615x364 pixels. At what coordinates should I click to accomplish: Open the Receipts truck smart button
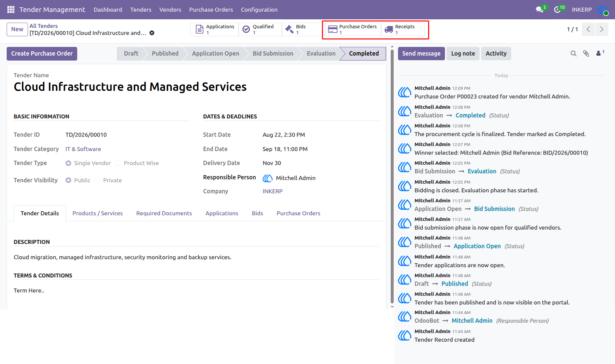(x=403, y=30)
